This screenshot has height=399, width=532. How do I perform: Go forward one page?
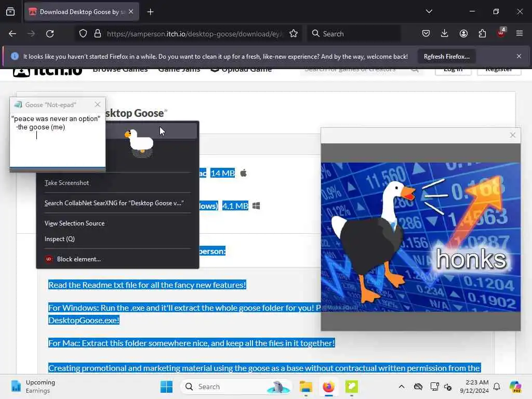click(x=31, y=34)
